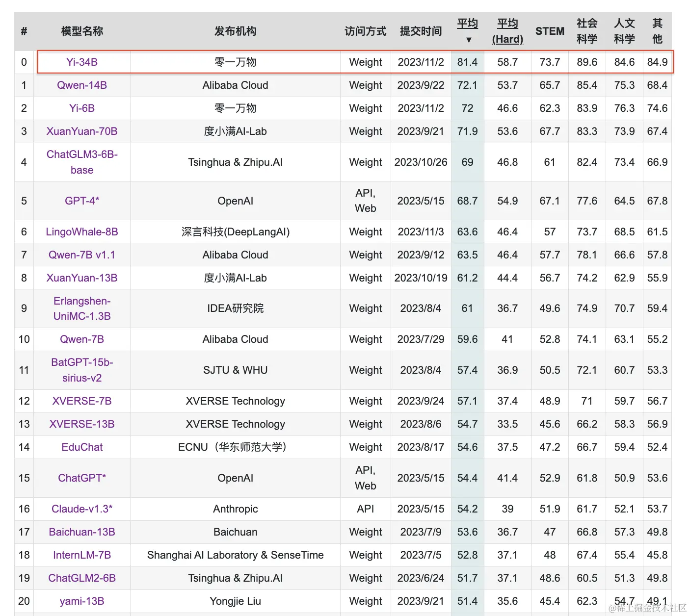690x616 pixels.
Task: Select the 2023/7/5 date for InternLM-7B
Action: pos(421,555)
